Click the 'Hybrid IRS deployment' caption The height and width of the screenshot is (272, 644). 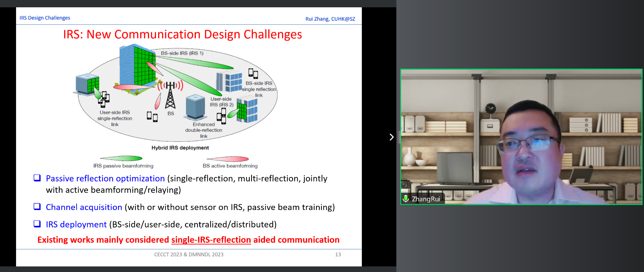pos(180,148)
